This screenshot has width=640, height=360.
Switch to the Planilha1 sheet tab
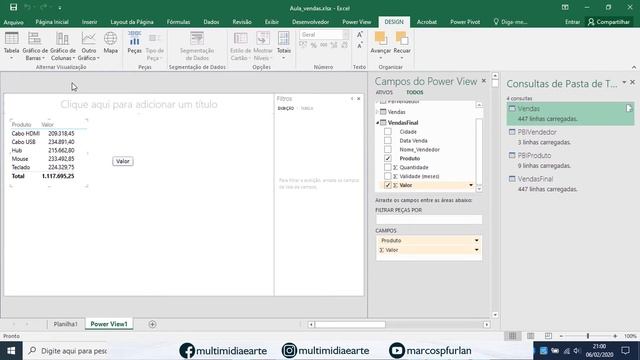pyautogui.click(x=65, y=324)
